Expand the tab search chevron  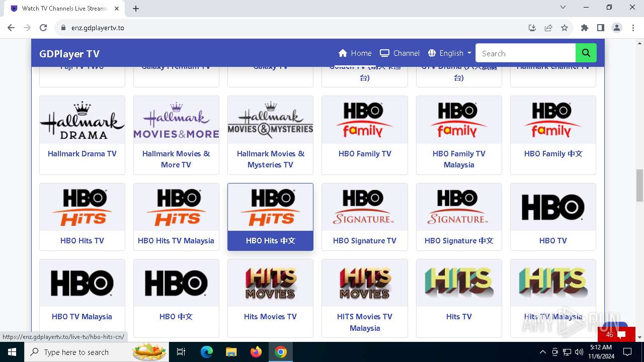tap(563, 7)
